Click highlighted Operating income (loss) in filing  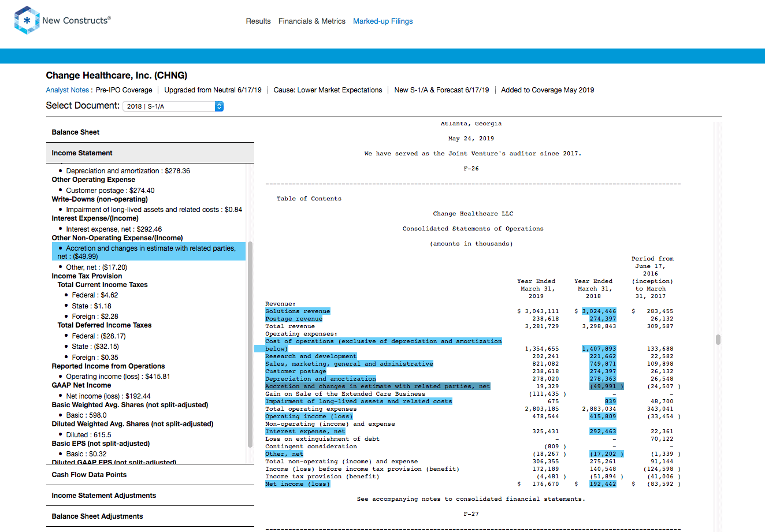click(x=309, y=416)
